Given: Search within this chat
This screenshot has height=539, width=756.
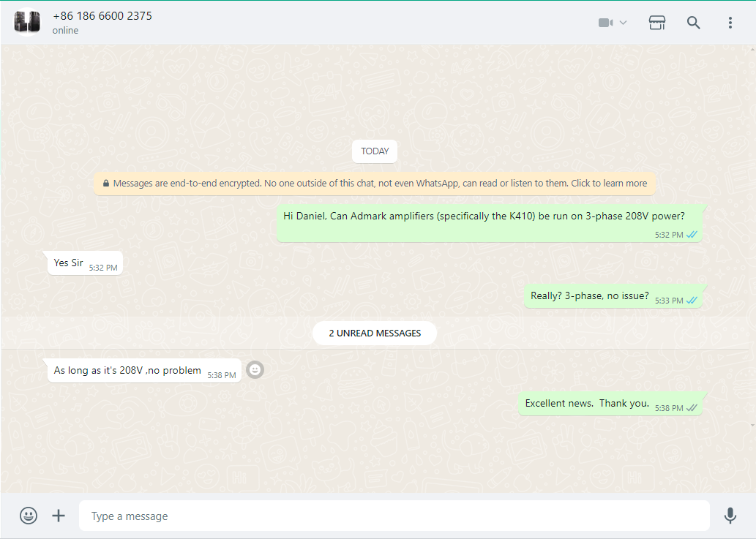Looking at the screenshot, I should pyautogui.click(x=694, y=23).
